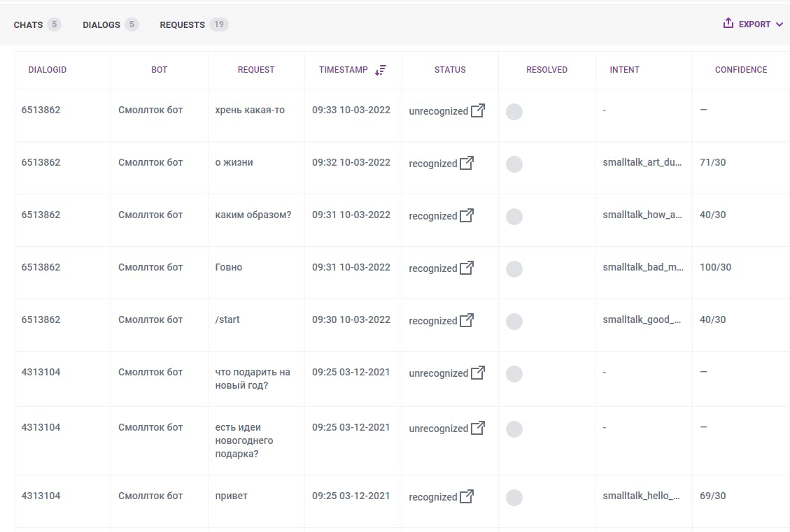This screenshot has width=790, height=532.
Task: Mark 'о жизни' request as resolved
Action: [514, 164]
